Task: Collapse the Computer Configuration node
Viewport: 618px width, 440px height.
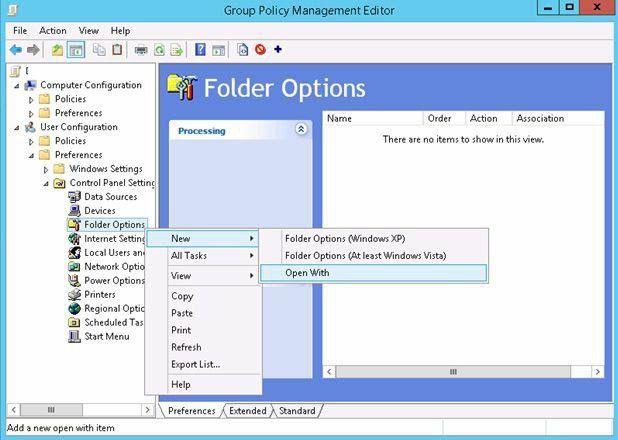Action: click(17, 86)
